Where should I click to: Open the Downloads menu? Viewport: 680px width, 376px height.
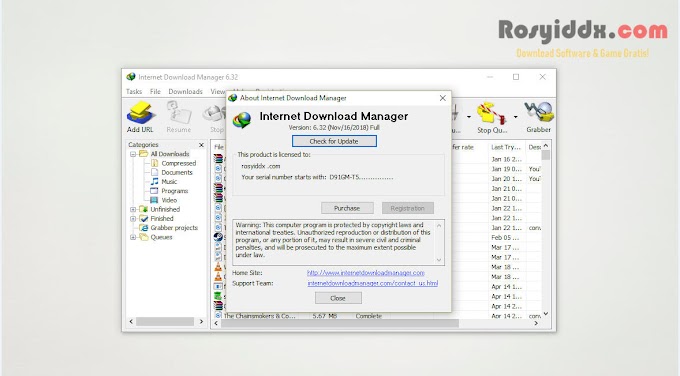tap(185, 92)
